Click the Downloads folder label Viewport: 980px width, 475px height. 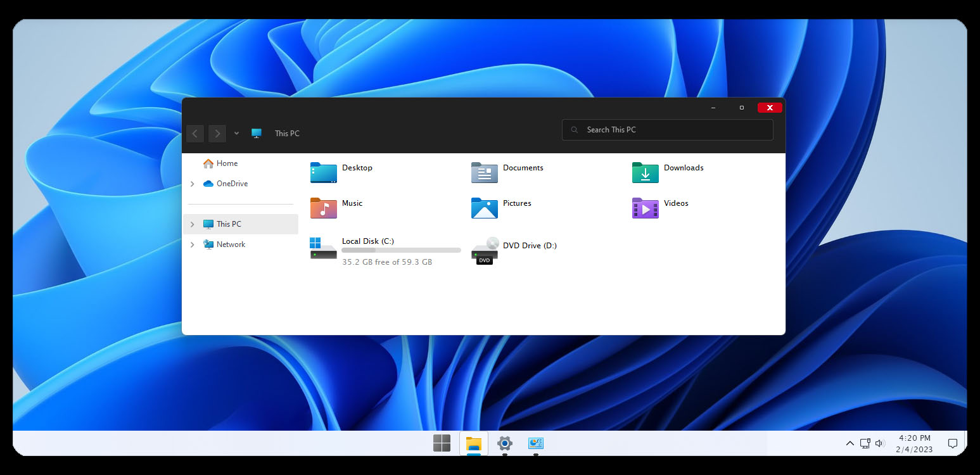click(x=684, y=168)
